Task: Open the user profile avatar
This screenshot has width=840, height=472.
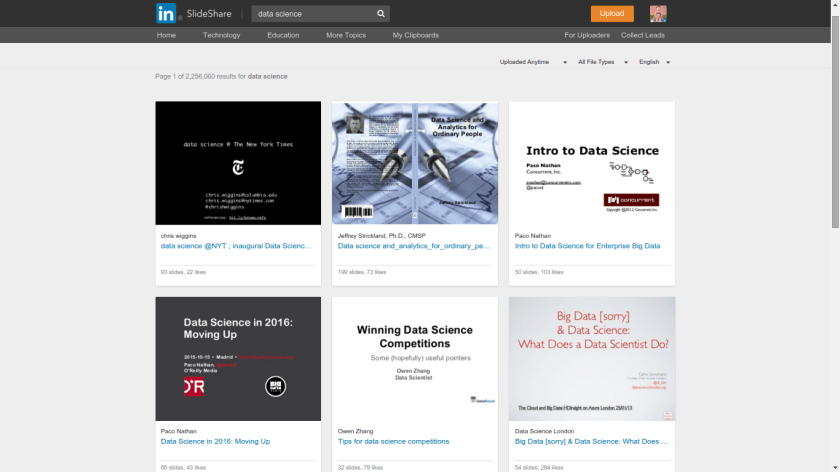Action: pyautogui.click(x=658, y=14)
